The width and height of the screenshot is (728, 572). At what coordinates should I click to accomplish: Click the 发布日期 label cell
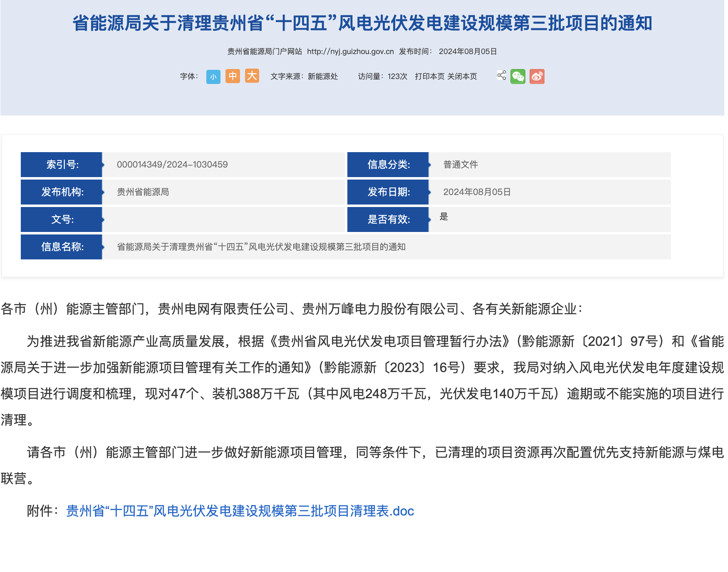(x=388, y=192)
